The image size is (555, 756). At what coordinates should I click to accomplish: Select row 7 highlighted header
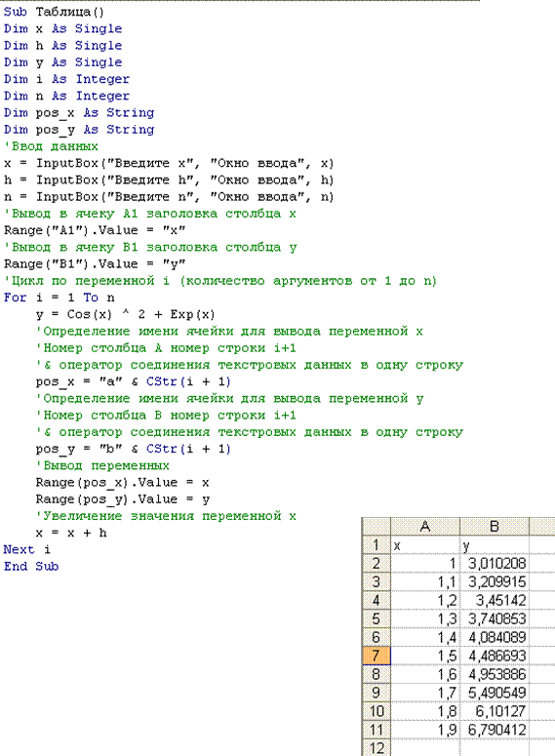click(377, 656)
